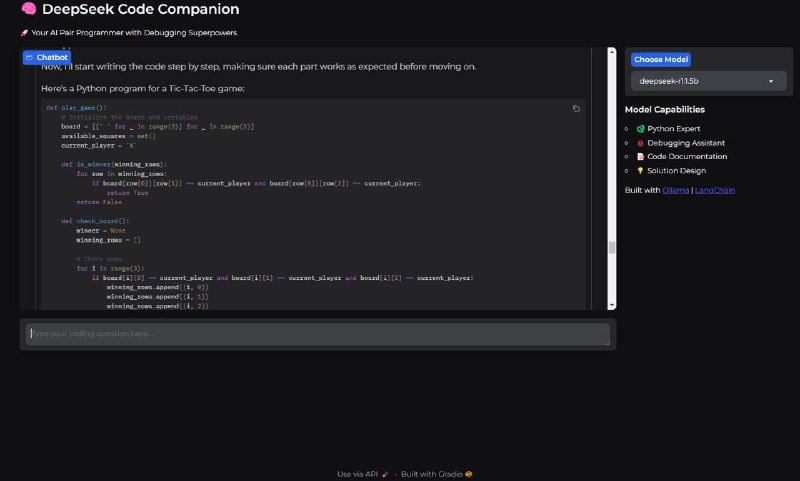The image size is (800, 481).
Task: Click the "DeepSeek Code Companion" title
Action: click(140, 9)
